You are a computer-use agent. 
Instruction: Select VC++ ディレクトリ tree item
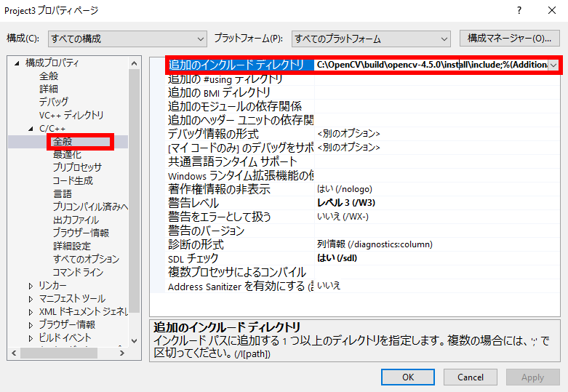(x=71, y=115)
